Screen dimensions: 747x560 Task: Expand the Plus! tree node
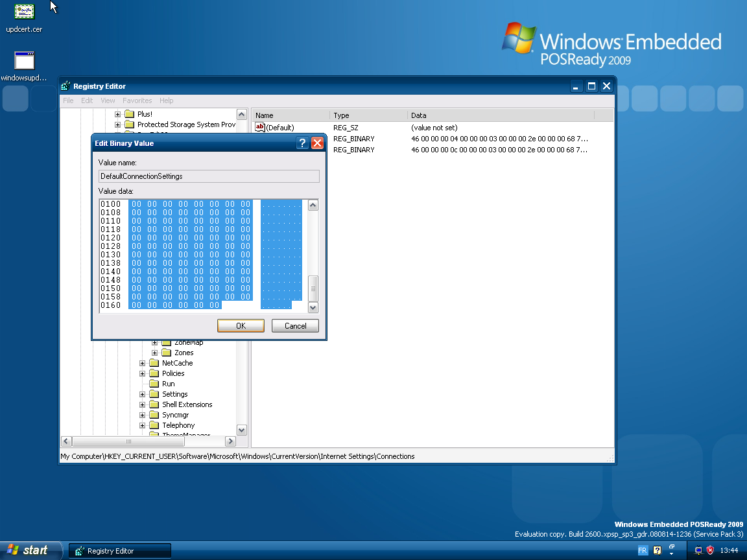point(117,114)
